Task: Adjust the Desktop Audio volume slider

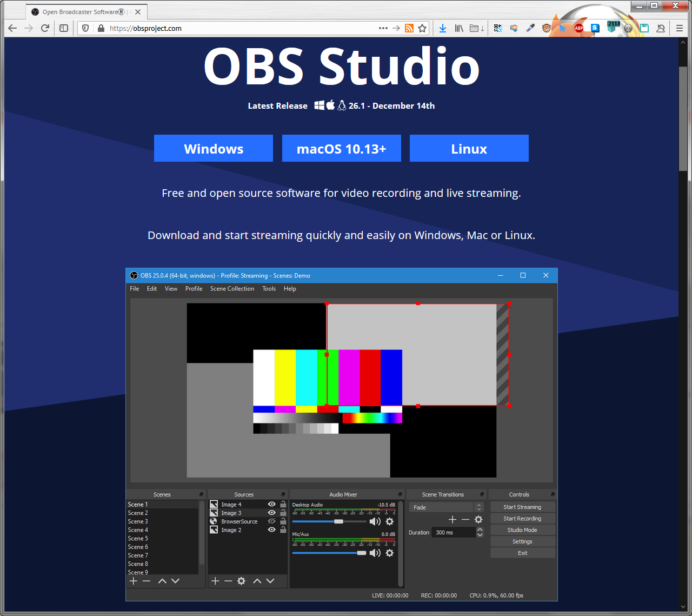Action: coord(329,521)
